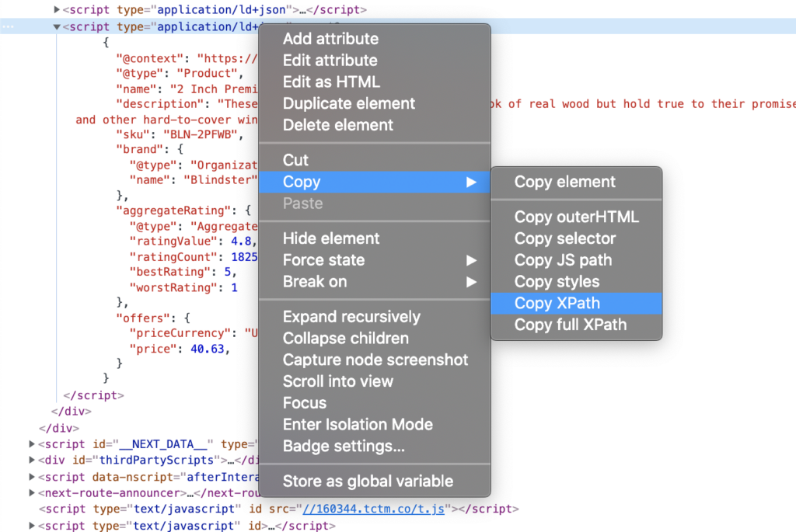Choose Copy full XPath option
This screenshot has width=796, height=532.
[x=570, y=325]
